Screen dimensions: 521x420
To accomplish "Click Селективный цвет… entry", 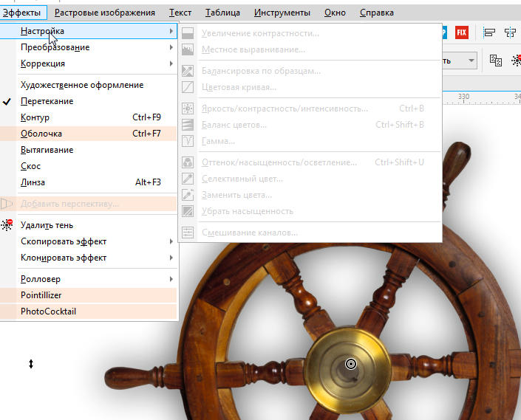I will (x=310, y=179).
